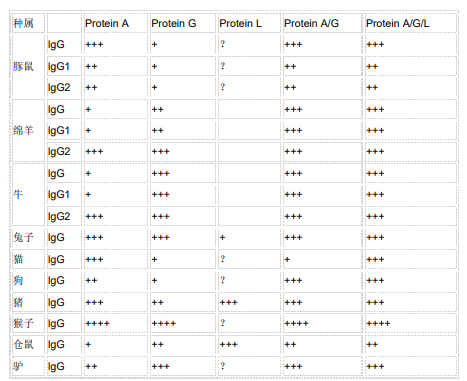Select the 猪 species cell
The image size is (467, 381).
click(28, 302)
